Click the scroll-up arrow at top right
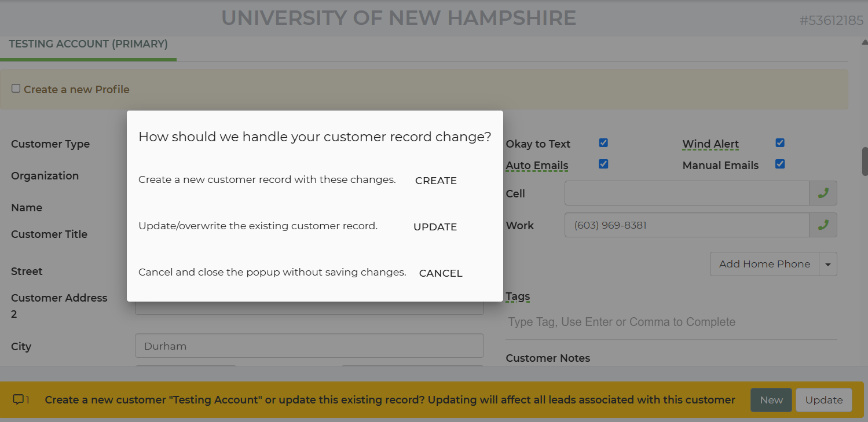868x422 pixels. point(865,42)
